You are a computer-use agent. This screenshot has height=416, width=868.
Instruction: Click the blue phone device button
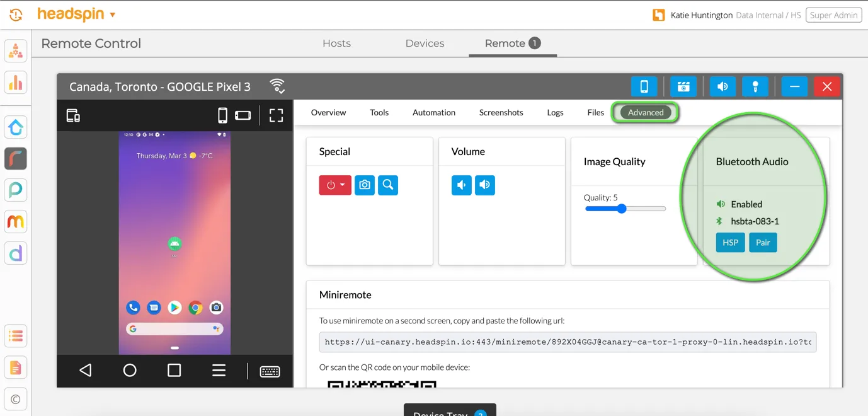[x=644, y=86]
